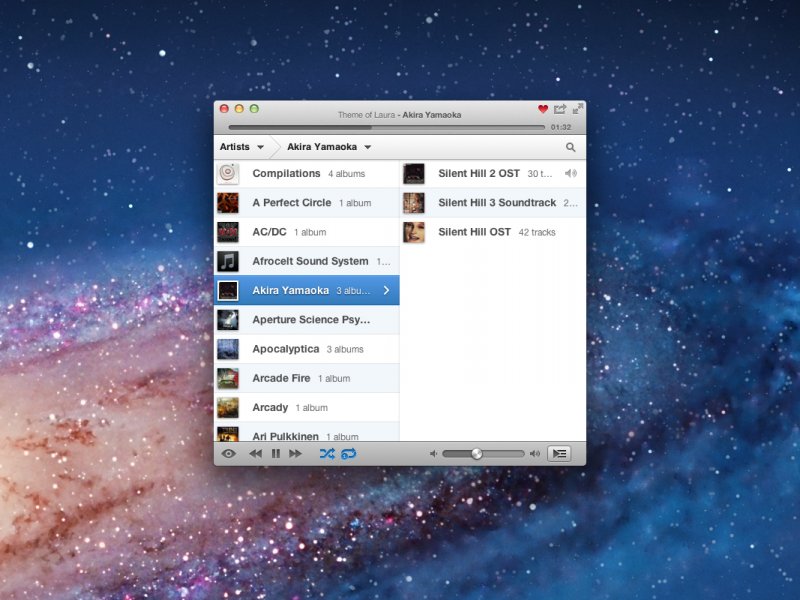Open the search magnifier icon
Screen dimensions: 800x600
tap(570, 147)
